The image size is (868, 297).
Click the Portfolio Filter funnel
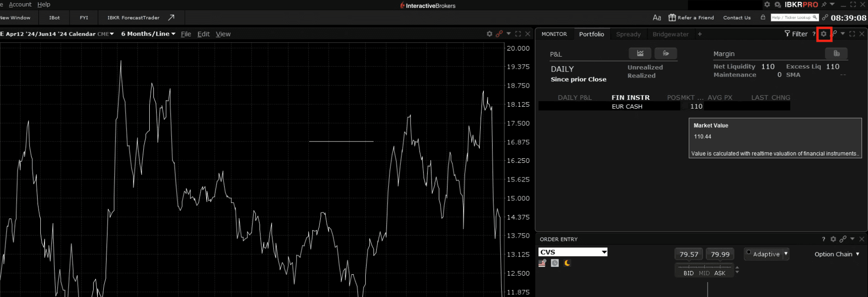pyautogui.click(x=787, y=34)
